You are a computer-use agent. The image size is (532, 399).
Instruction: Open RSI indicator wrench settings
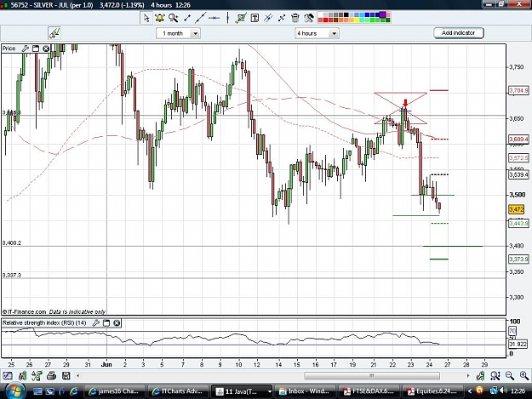[96, 323]
